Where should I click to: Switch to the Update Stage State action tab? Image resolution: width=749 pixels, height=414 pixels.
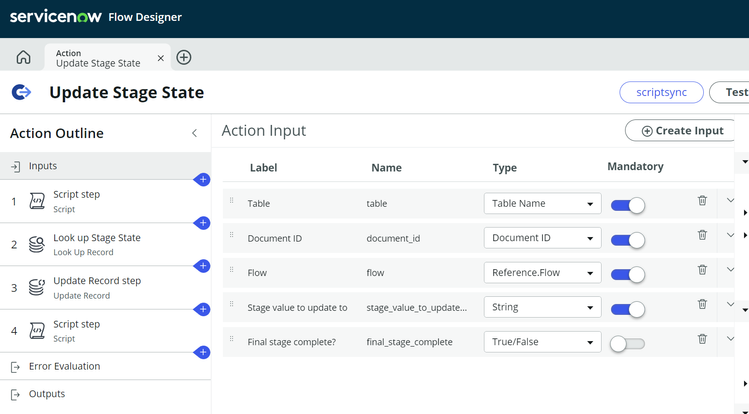tap(98, 58)
